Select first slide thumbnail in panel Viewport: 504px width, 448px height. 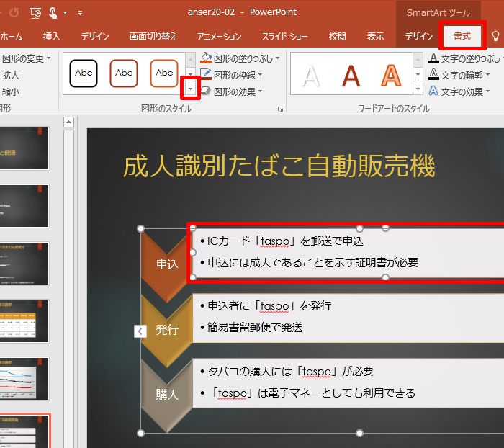24,148
